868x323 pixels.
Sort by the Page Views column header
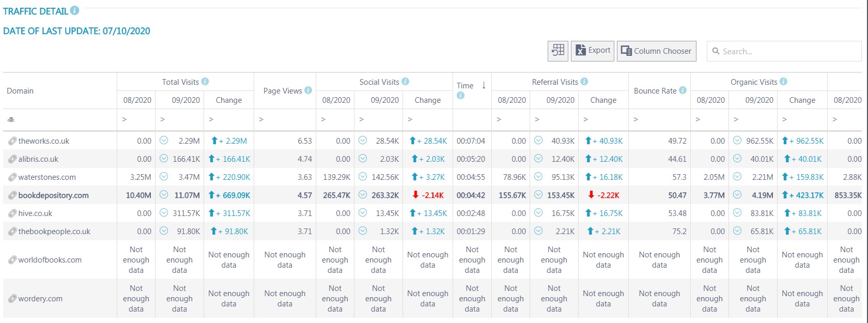(283, 90)
